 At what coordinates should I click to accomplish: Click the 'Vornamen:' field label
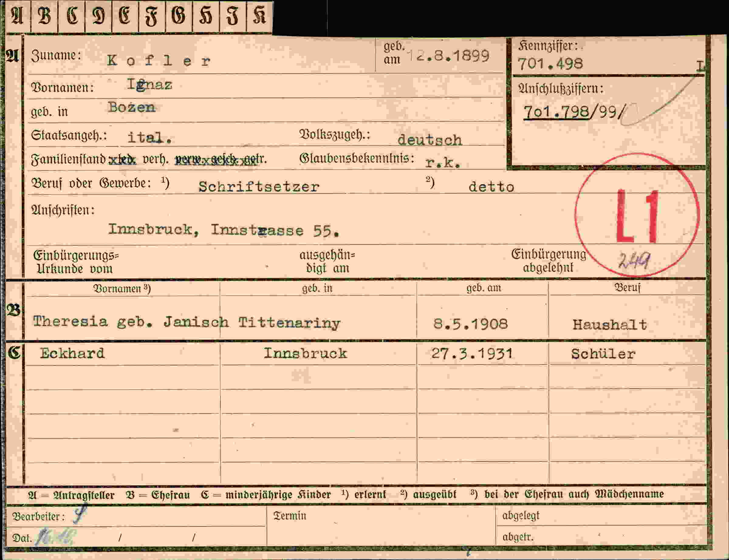pos(62,87)
